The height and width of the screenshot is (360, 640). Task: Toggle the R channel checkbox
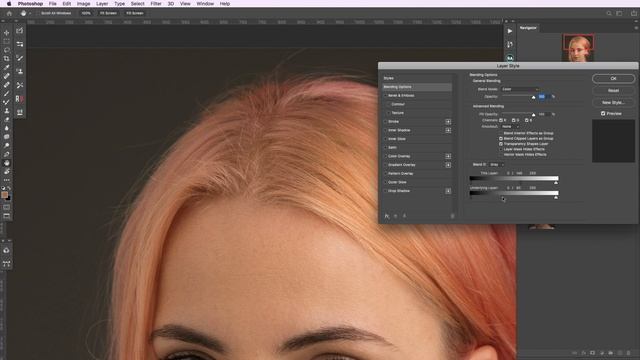click(x=501, y=120)
